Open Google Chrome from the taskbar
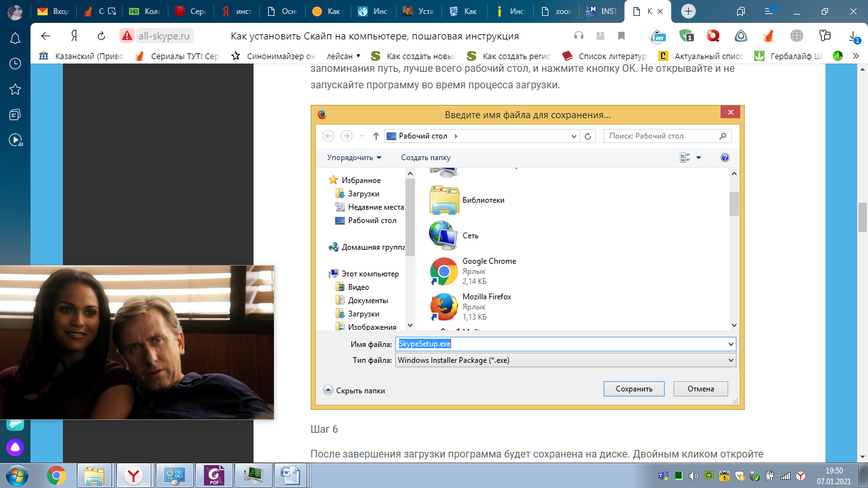This screenshot has height=488, width=868. pyautogui.click(x=56, y=475)
